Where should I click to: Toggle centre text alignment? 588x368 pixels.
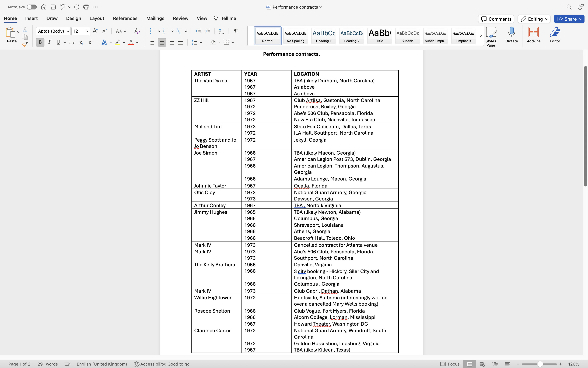[162, 42]
